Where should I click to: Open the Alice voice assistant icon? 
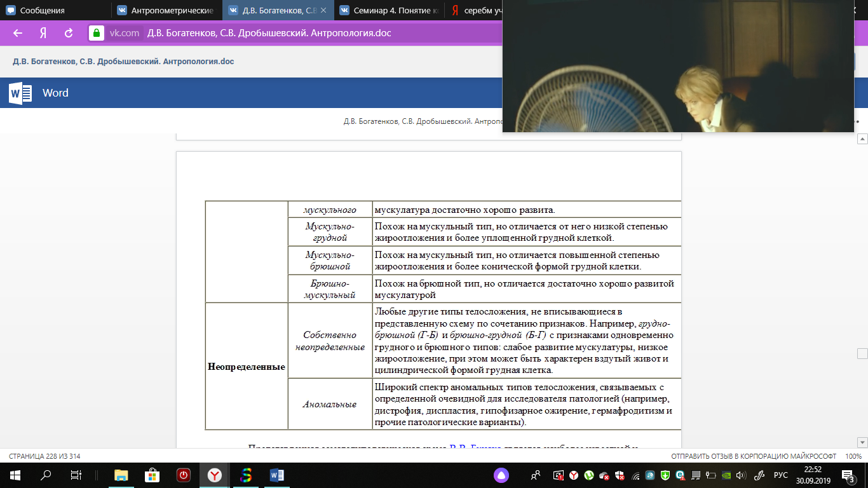click(x=501, y=475)
